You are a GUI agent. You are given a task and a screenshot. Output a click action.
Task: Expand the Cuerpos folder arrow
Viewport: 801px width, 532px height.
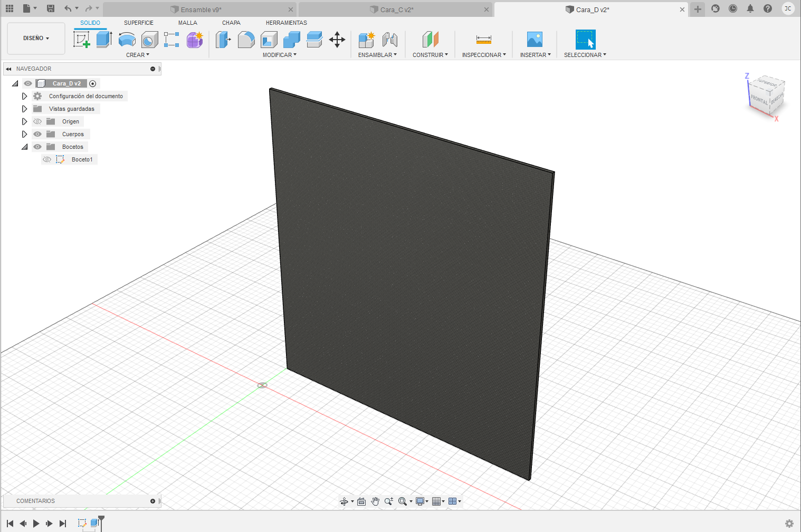(x=24, y=134)
